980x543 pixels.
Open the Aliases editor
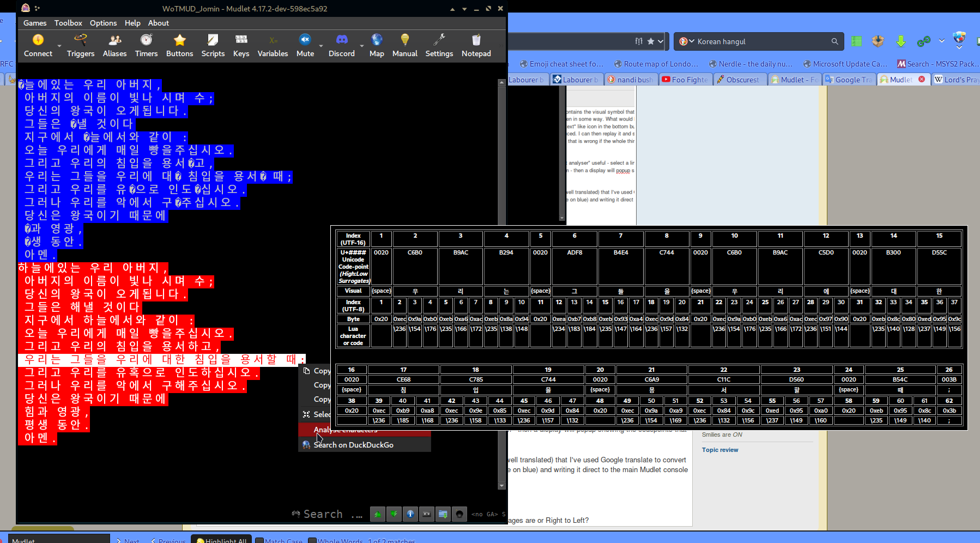(114, 45)
